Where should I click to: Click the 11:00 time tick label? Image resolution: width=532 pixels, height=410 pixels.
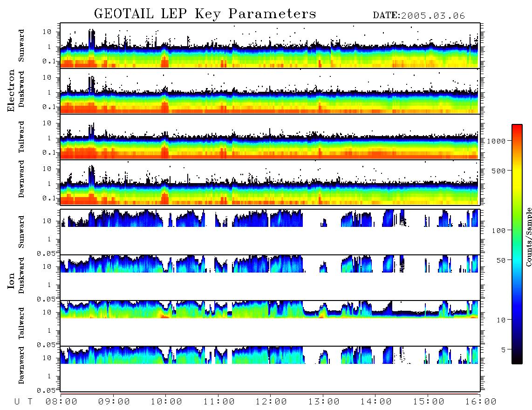tap(219, 402)
